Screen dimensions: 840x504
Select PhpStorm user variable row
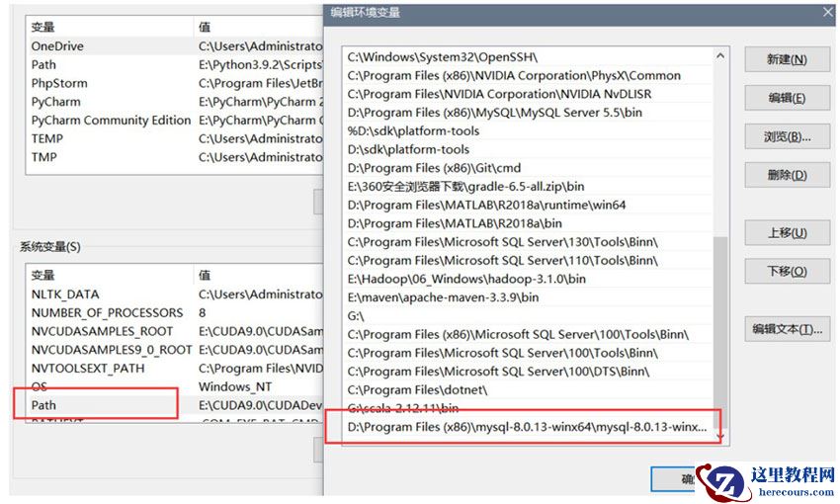(175, 83)
